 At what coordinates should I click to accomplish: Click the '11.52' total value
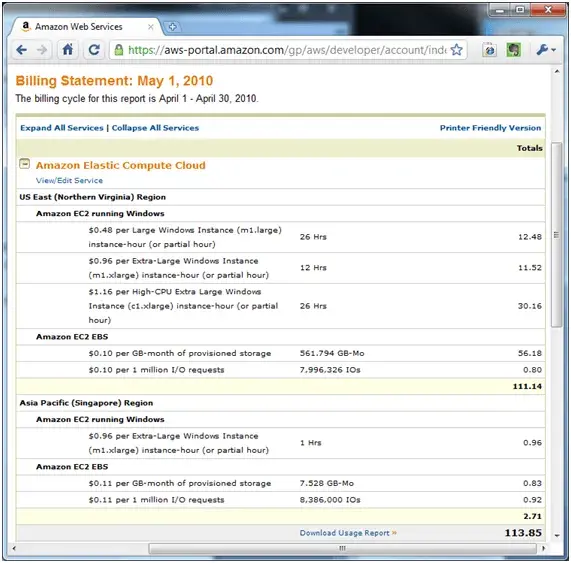530,268
